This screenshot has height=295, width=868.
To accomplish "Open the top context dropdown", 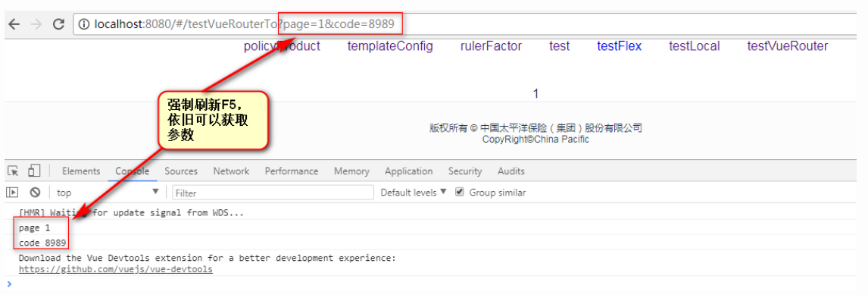I will [108, 193].
